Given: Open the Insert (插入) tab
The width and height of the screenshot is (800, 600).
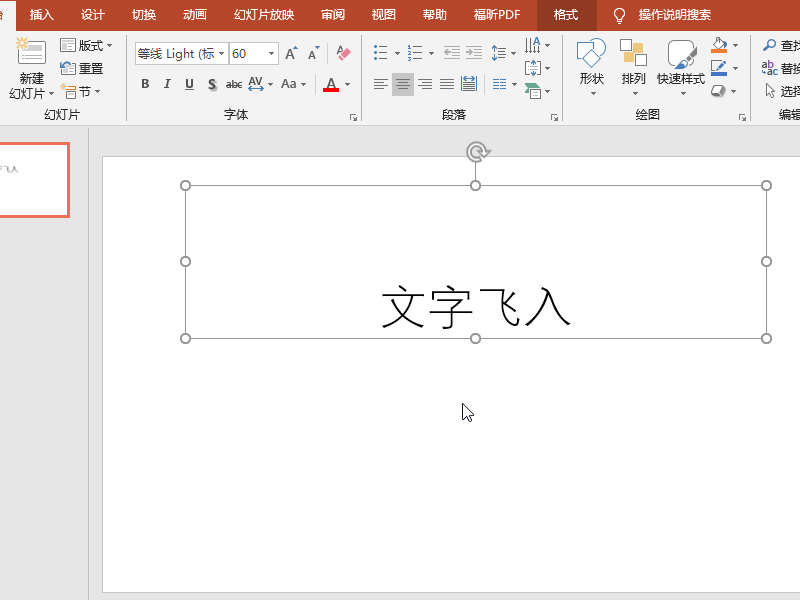Looking at the screenshot, I should (41, 15).
